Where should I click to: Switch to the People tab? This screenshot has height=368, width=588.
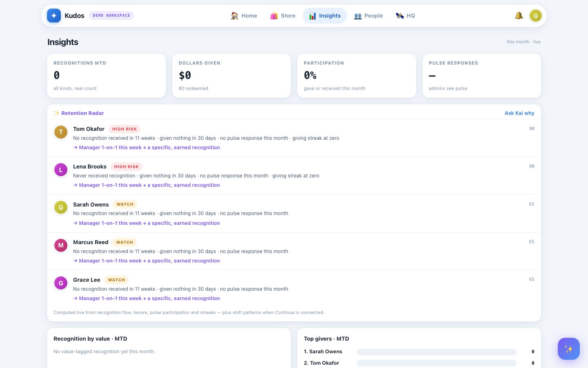point(368,16)
